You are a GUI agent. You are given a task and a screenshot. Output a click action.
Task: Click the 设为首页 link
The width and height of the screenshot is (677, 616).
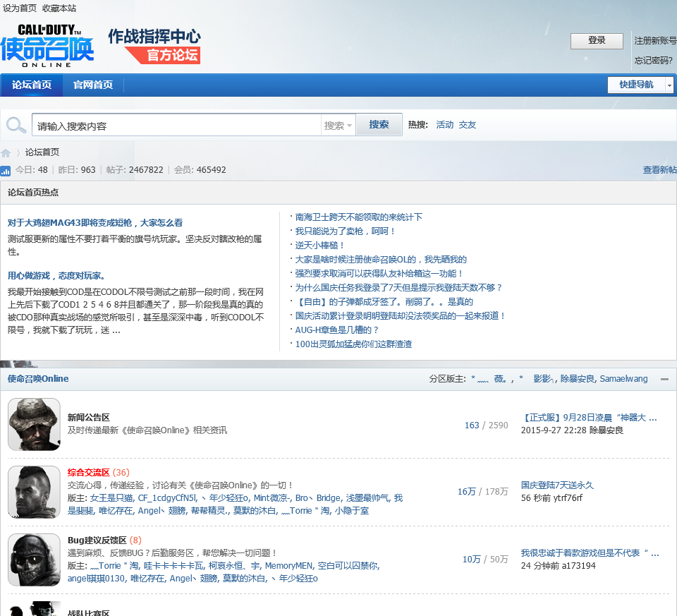[20, 8]
